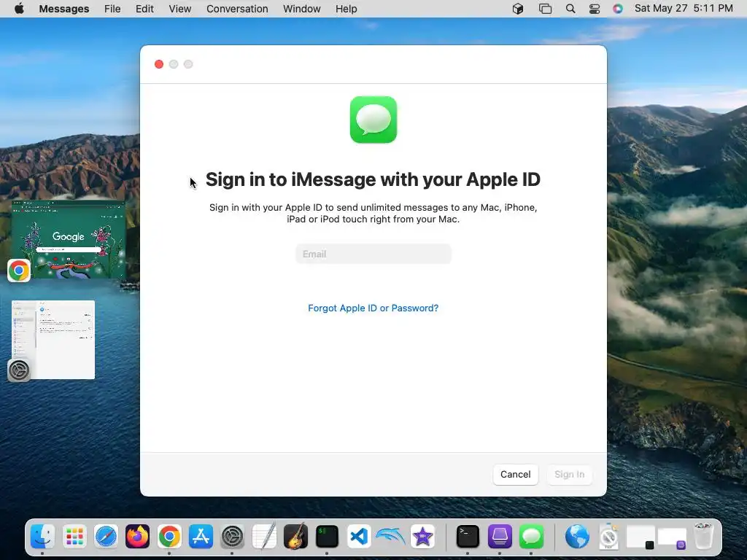Click the cube icon in menu bar

tap(518, 9)
